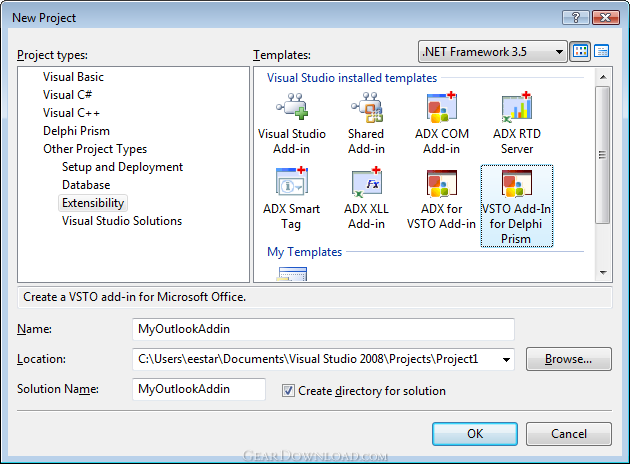Screen dimensions: 630x464
Task: Click the templates scrollbar up arrow
Action: point(603,77)
